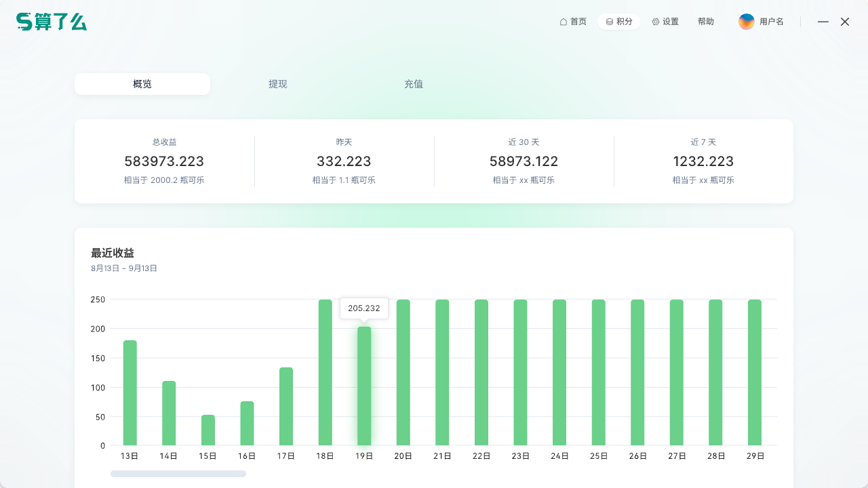This screenshot has height=488, width=868.
Task: Click the 昨天 332.223 stat
Action: point(344,161)
